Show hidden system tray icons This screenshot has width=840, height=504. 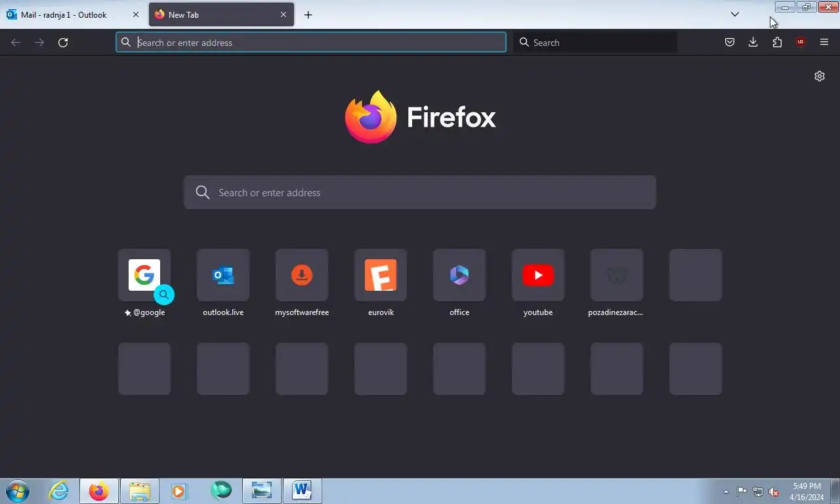coord(726,492)
